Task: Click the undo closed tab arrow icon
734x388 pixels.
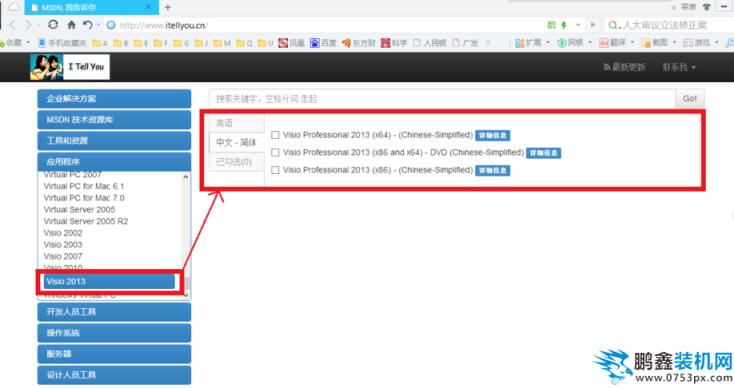Action: (88, 24)
